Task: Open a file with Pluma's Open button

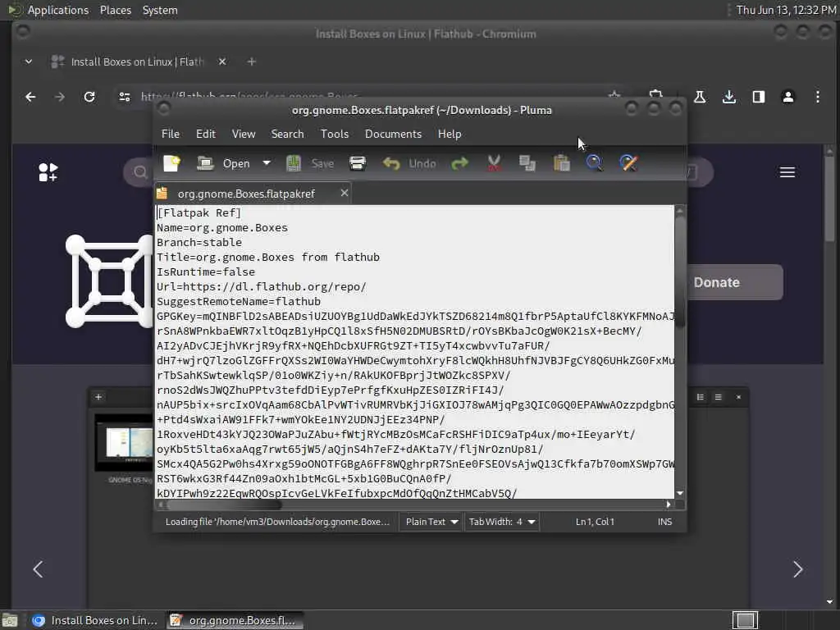Action: 223,163
